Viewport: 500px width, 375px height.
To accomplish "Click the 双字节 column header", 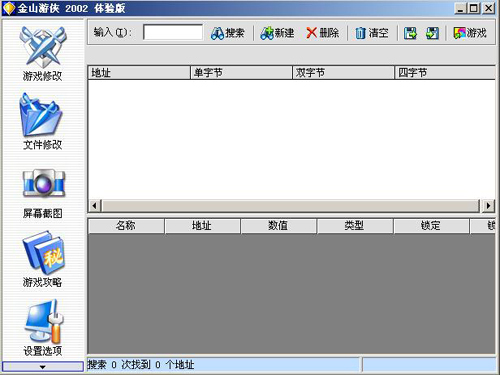I will click(x=343, y=73).
